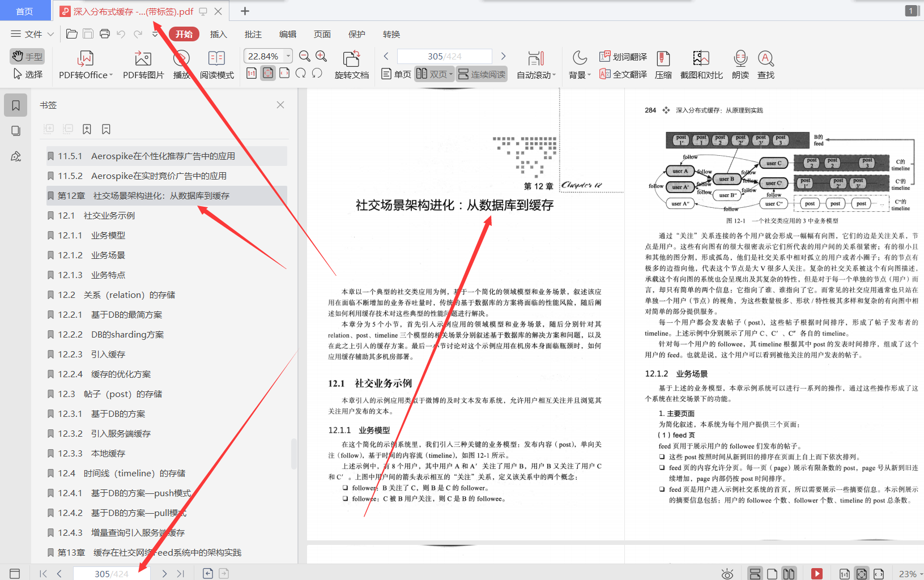
Task: Open a new tab with plus button
Action: (x=245, y=11)
